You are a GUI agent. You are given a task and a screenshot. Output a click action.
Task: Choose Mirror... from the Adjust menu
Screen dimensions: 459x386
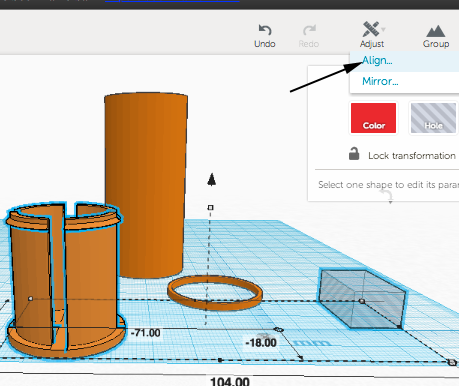(380, 81)
